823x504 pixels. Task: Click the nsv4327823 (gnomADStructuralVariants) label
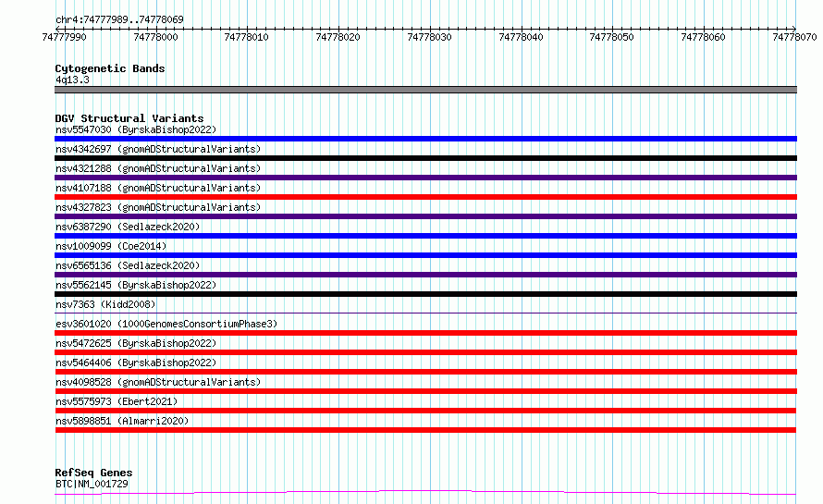coord(158,207)
